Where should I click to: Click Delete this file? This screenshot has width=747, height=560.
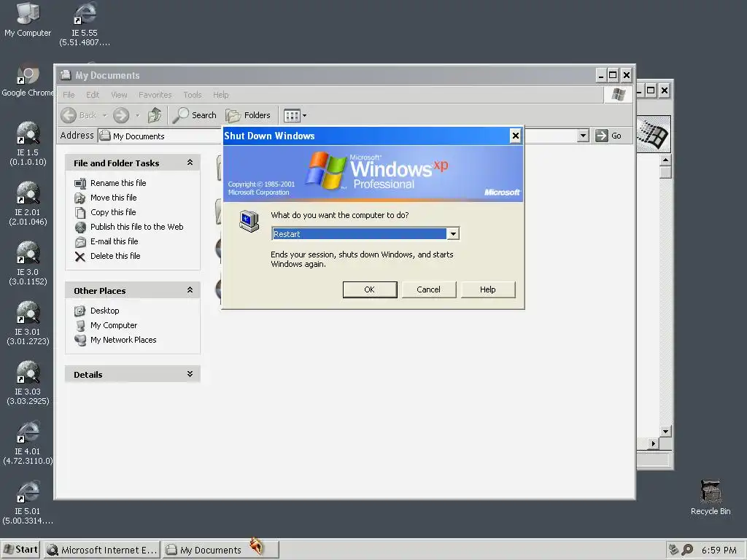pyautogui.click(x=108, y=256)
